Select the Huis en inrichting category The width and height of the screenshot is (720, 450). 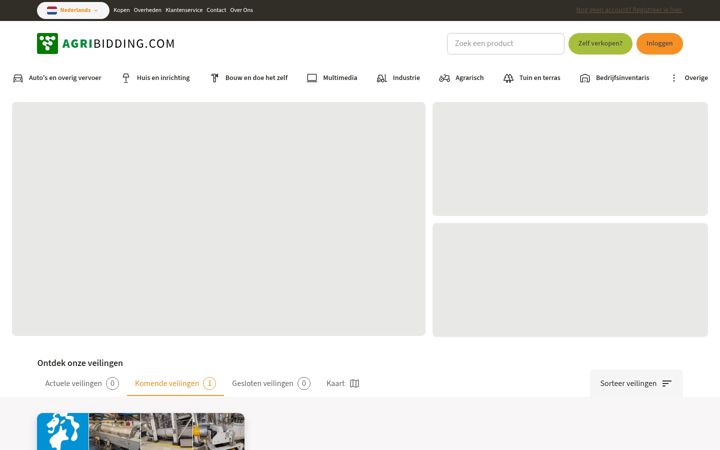156,78
